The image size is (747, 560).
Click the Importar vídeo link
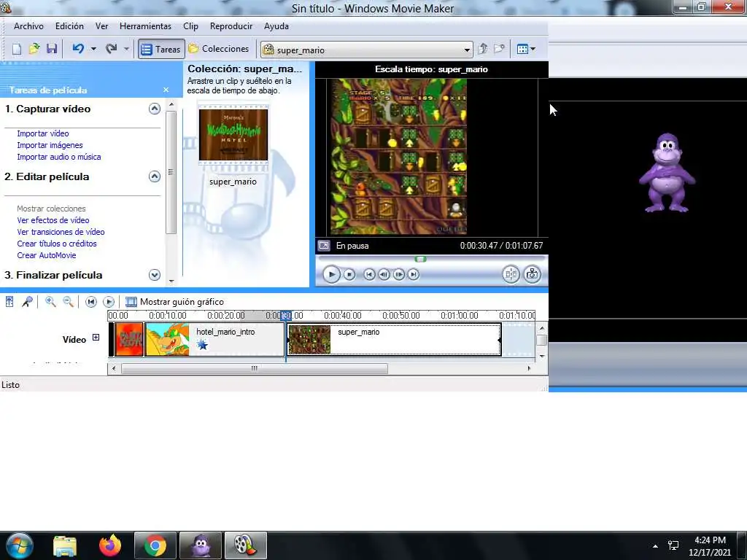coord(43,133)
